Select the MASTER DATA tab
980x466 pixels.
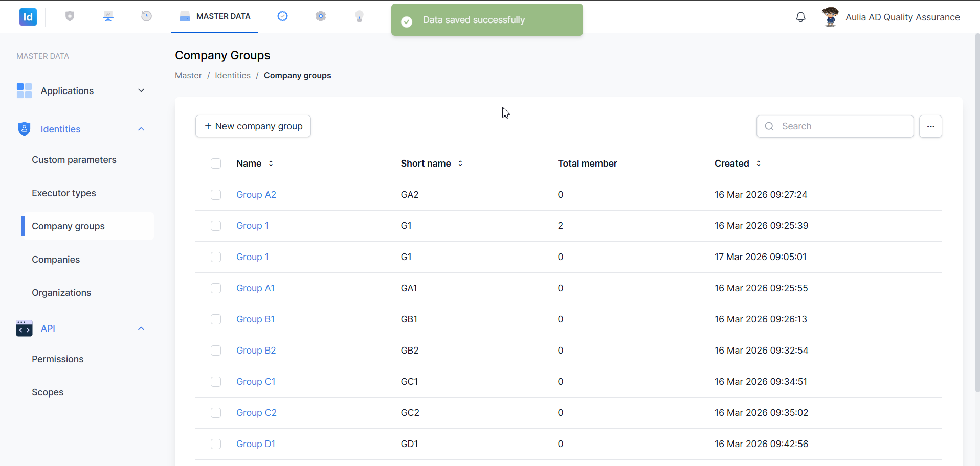(214, 16)
